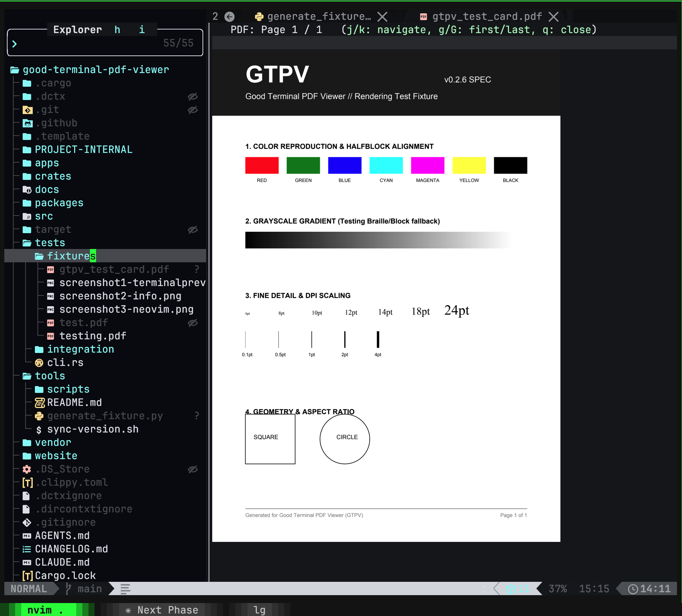The width and height of the screenshot is (682, 616).
Task: Click the MAGENTA color swatch in the PDF
Action: (x=427, y=166)
